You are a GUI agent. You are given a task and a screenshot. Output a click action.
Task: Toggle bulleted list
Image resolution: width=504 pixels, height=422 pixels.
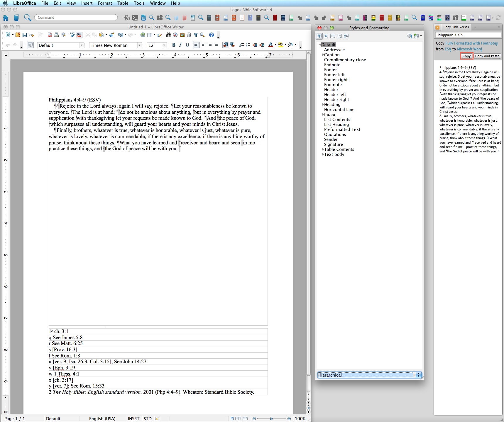[248, 45]
